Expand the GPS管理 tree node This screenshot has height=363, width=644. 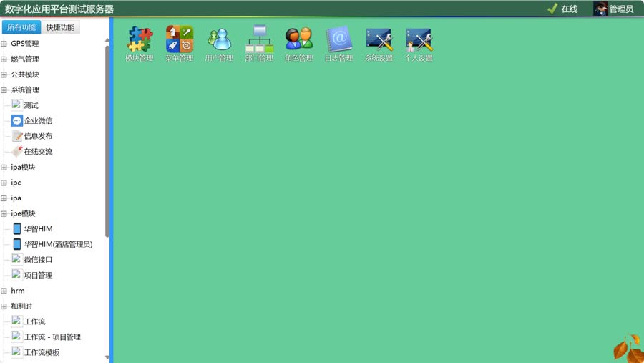coord(4,44)
